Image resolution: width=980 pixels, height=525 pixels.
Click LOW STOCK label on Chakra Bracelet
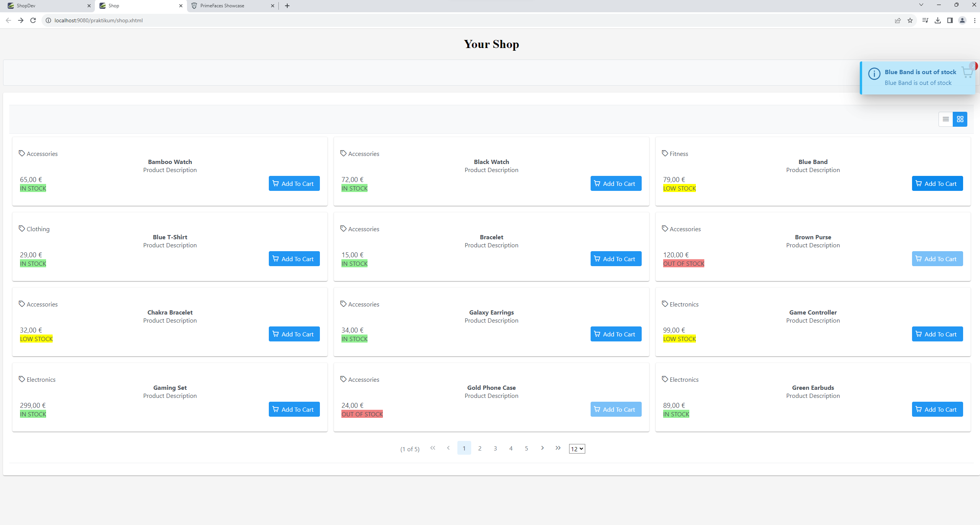36,339
